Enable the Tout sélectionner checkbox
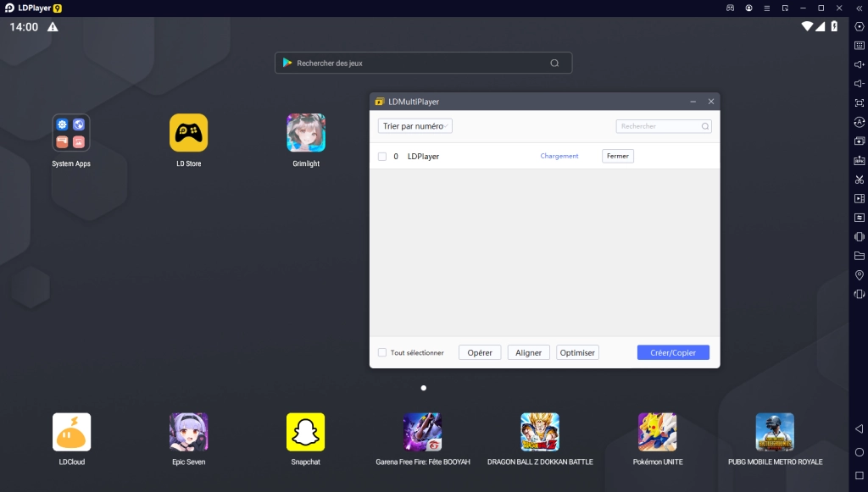 point(382,352)
